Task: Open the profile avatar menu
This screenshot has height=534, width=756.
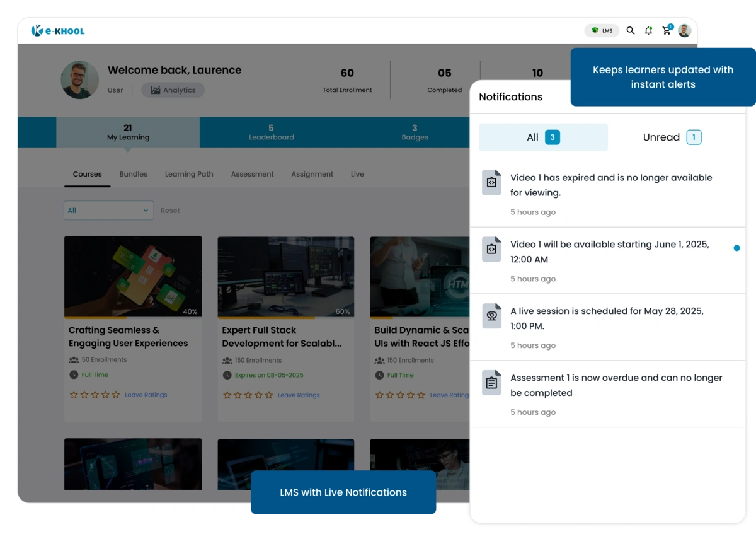Action: (x=684, y=30)
